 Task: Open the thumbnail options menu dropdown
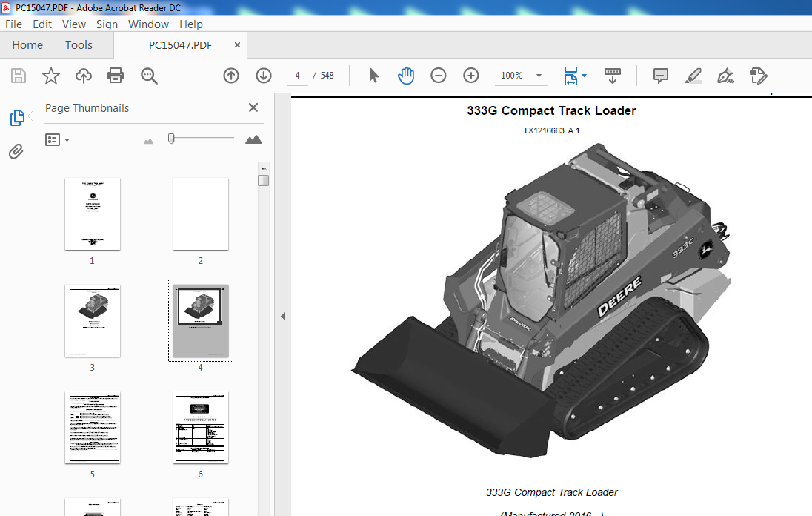57,140
